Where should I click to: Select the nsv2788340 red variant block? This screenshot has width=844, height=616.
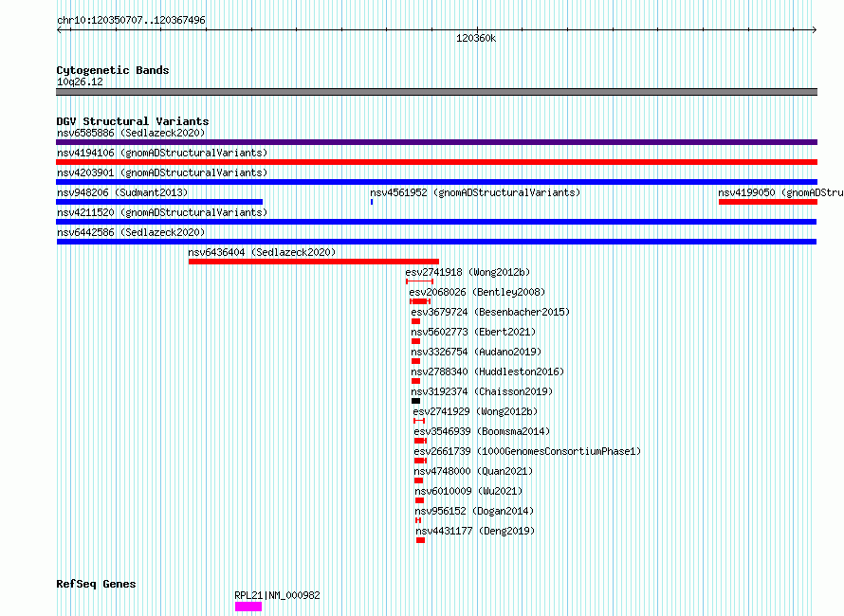pyautogui.click(x=415, y=381)
